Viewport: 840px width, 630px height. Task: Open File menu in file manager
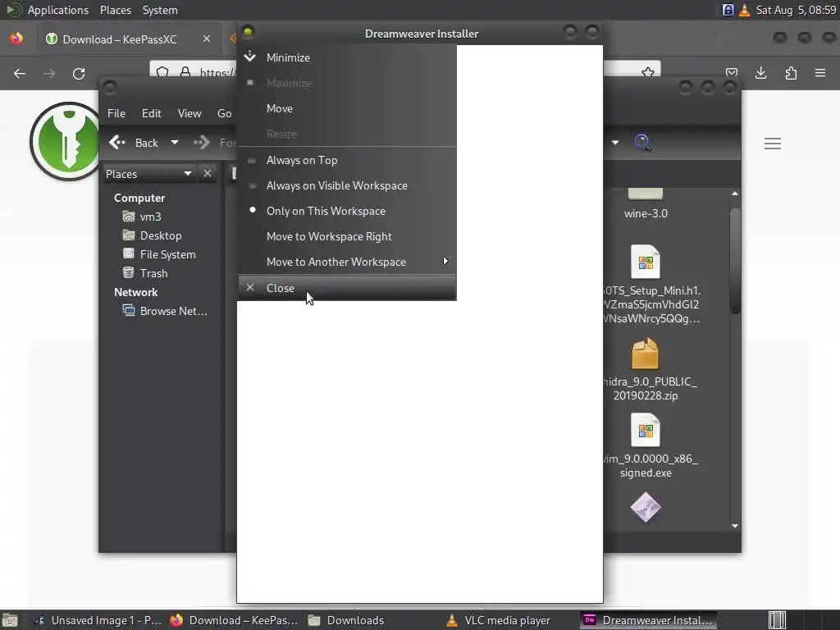pos(116,113)
